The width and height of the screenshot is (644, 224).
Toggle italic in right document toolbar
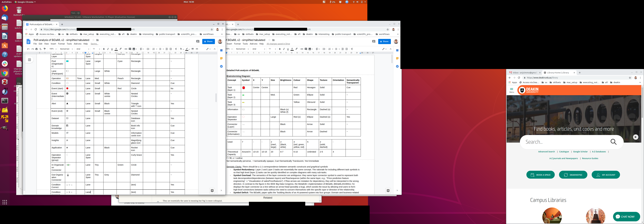pyautogui.click(x=284, y=49)
